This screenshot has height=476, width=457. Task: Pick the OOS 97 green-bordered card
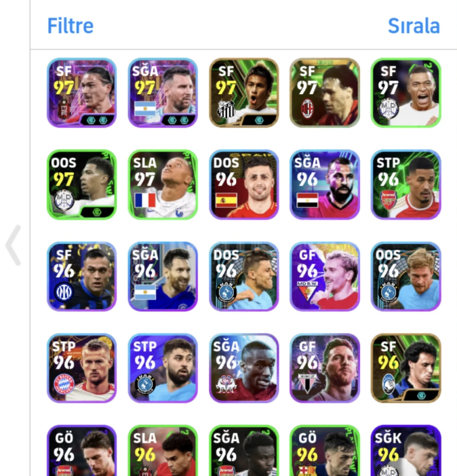(x=81, y=184)
